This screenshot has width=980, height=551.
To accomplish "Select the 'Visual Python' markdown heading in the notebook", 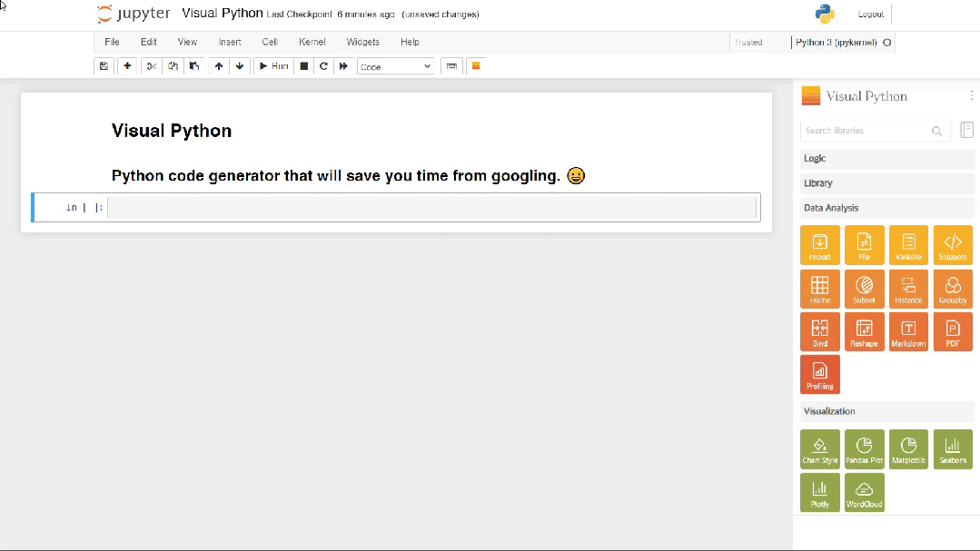I will [172, 131].
